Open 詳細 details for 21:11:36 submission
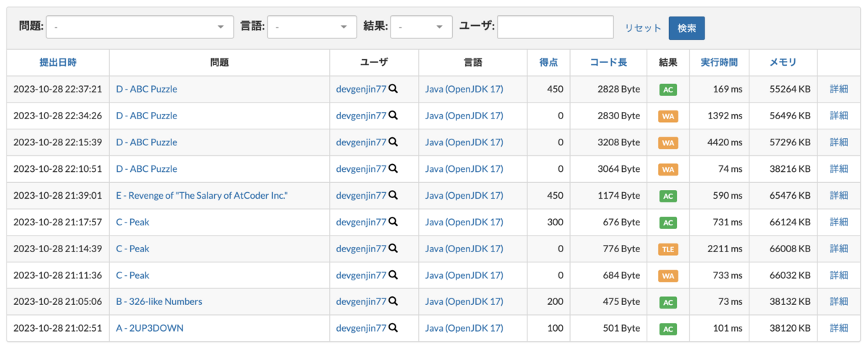This screenshot has height=349, width=868. tap(839, 275)
